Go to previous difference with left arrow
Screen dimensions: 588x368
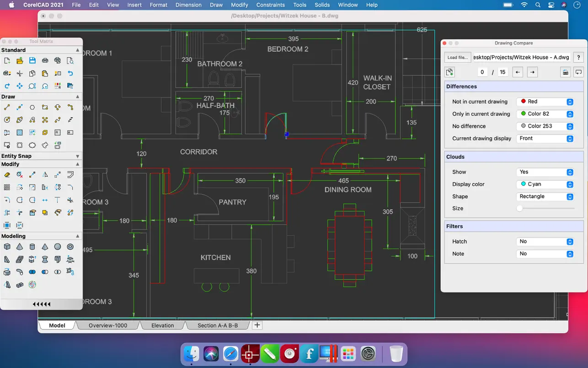[518, 72]
